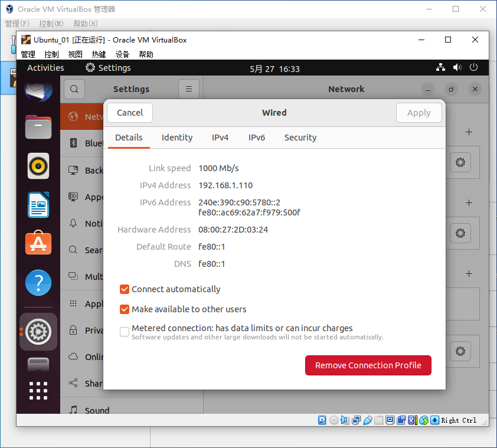Click Remove Connection Profile
This screenshot has height=448, width=497.
tap(368, 365)
